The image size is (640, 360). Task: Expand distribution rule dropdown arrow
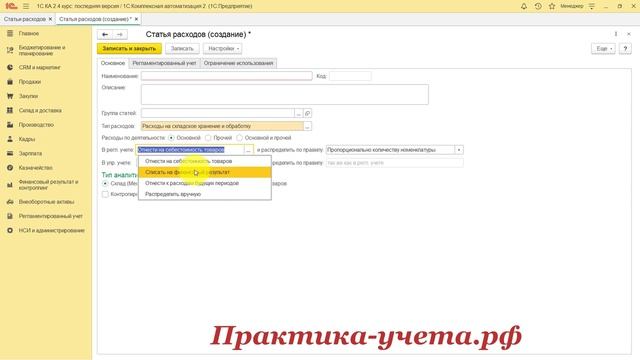(x=459, y=150)
